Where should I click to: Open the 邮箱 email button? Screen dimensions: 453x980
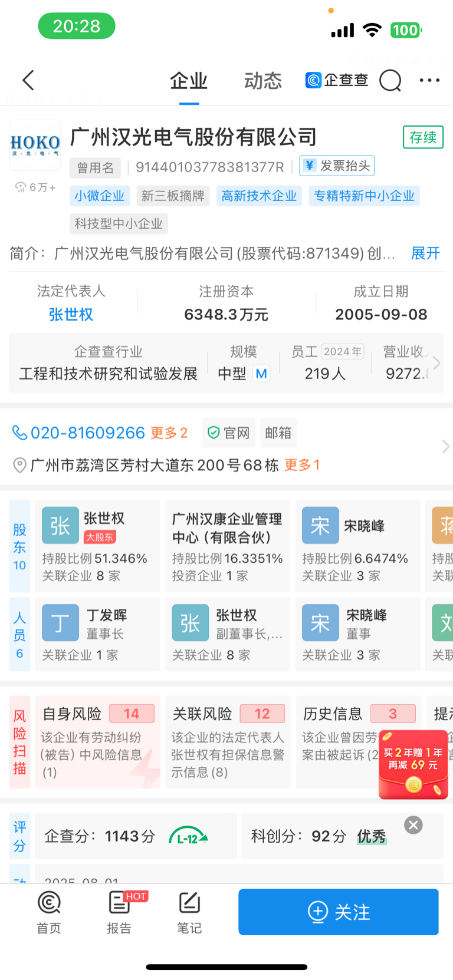[x=278, y=433]
